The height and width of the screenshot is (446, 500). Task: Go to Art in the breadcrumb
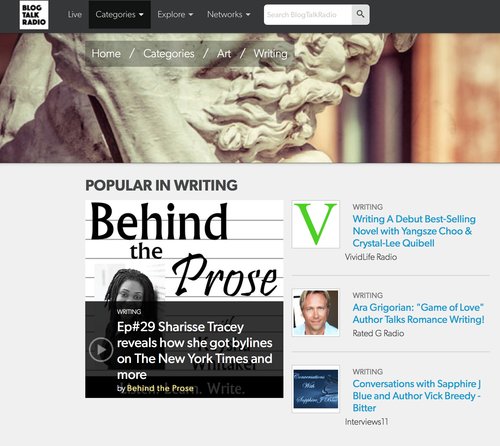click(224, 54)
